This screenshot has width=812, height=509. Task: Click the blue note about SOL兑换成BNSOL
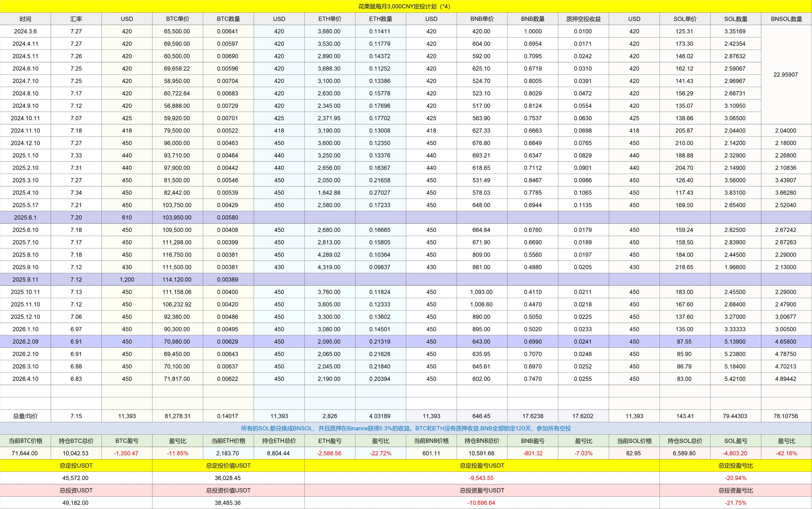point(406,428)
